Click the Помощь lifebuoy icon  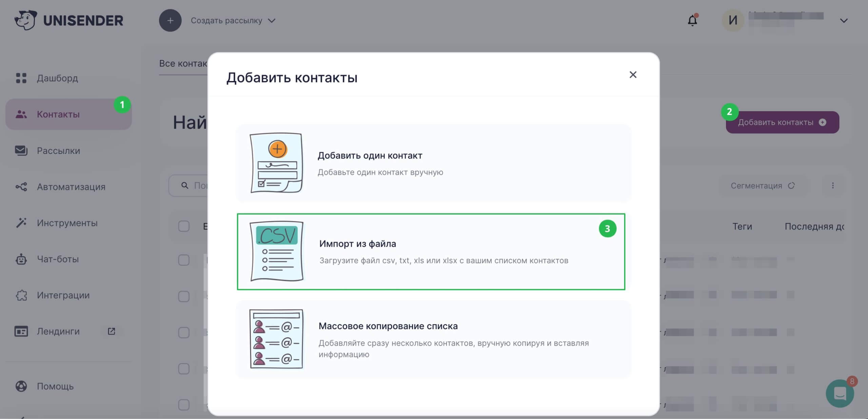21,386
